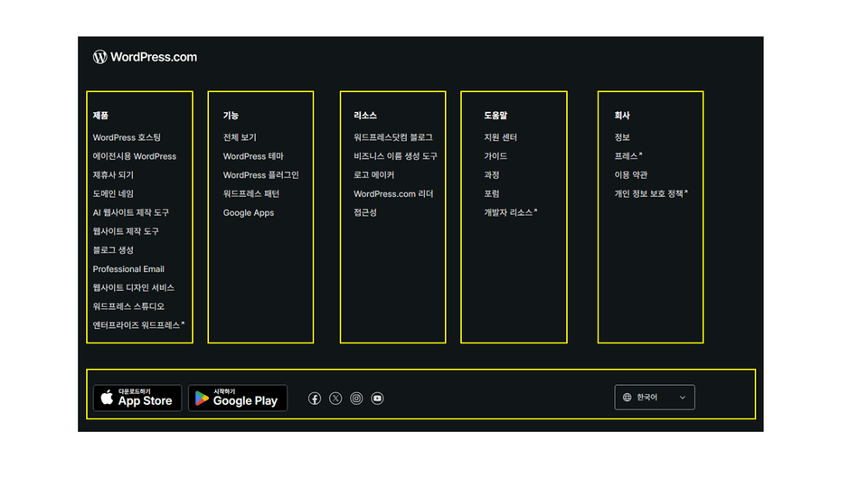Click the WordPress.com logo

click(145, 57)
